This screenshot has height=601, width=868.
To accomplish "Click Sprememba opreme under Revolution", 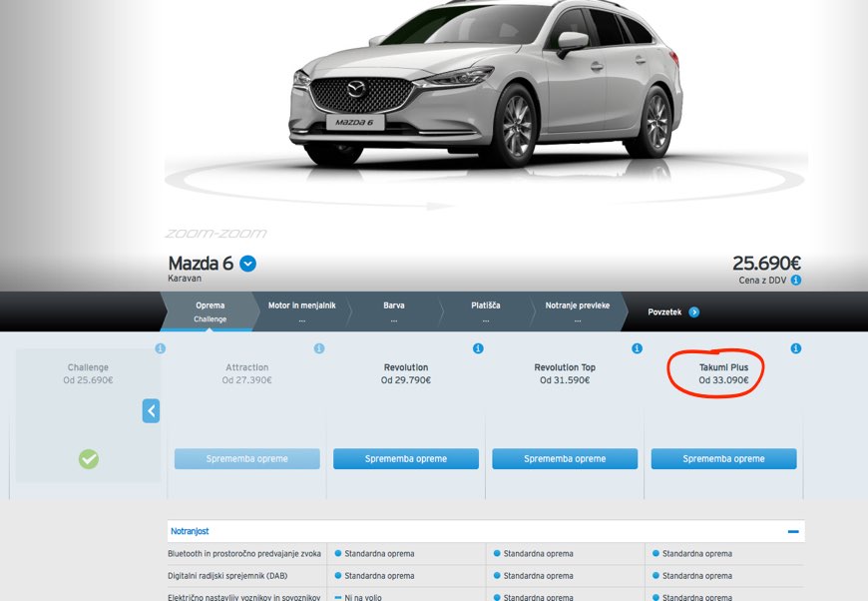I will tap(406, 458).
